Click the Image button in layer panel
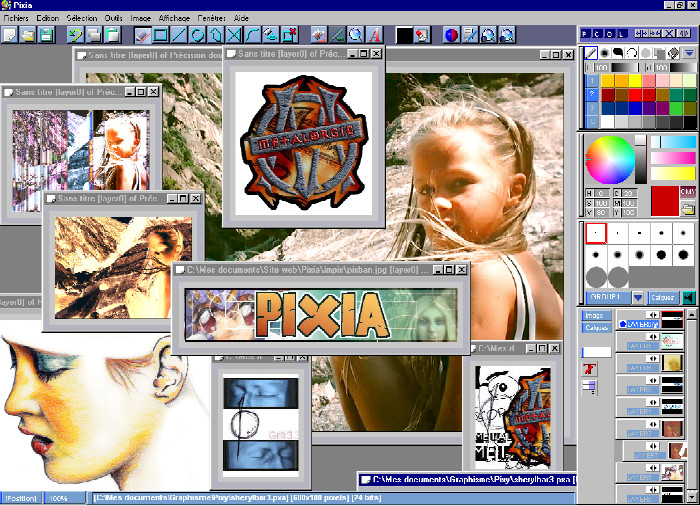The width and height of the screenshot is (700, 506). [596, 315]
